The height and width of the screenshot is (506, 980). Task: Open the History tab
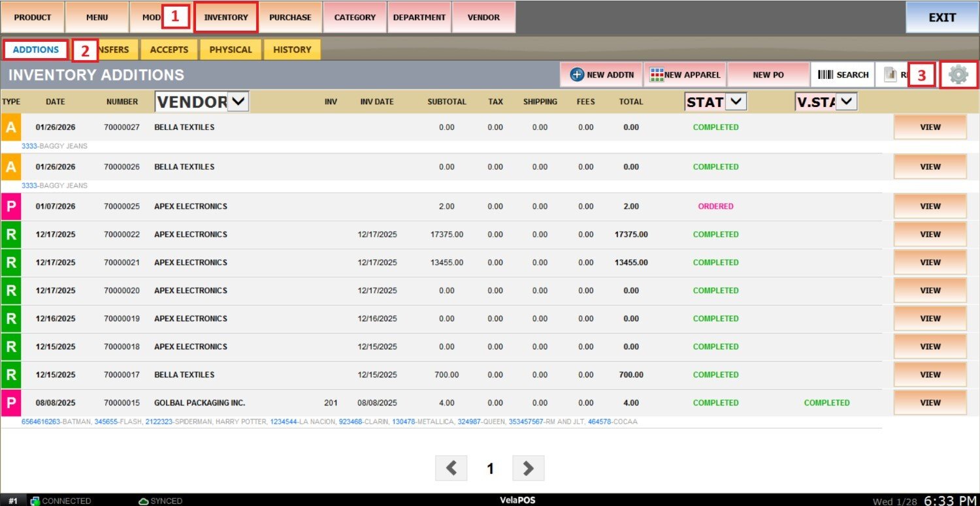coord(292,50)
